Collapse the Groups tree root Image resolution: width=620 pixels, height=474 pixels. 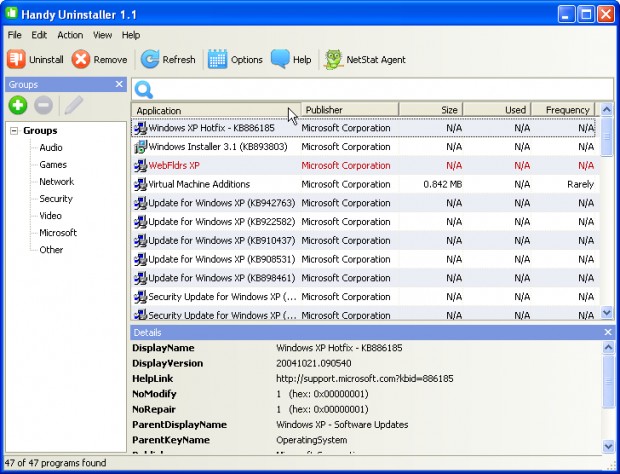pos(14,131)
